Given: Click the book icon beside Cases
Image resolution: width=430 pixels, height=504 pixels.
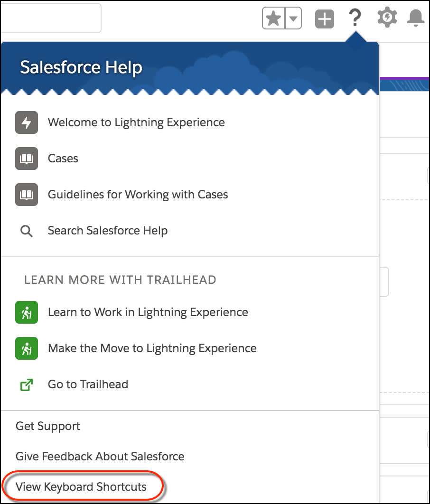Looking at the screenshot, I should pos(27,158).
